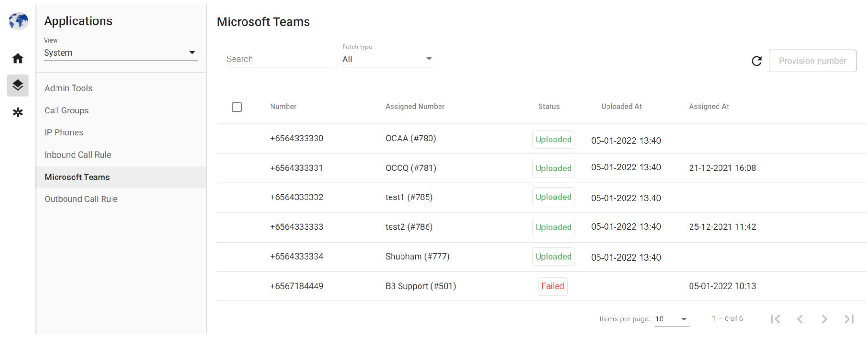This screenshot has height=337, width=868.
Task: Click the Status column header
Action: (x=549, y=107)
